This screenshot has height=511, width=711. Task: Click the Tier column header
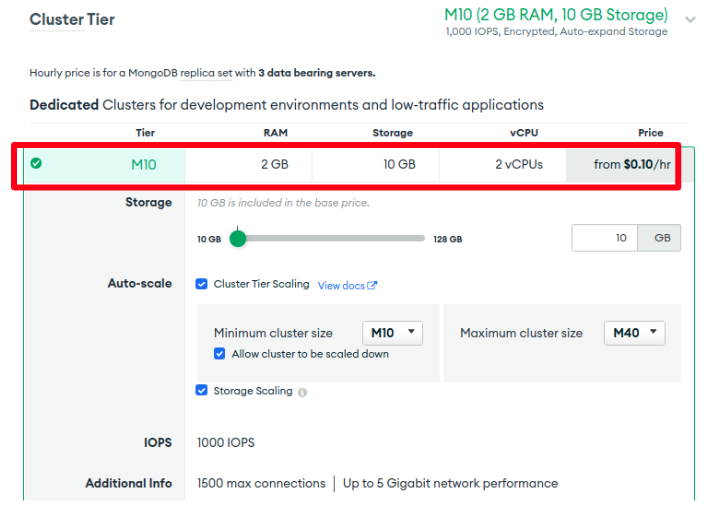(x=145, y=133)
